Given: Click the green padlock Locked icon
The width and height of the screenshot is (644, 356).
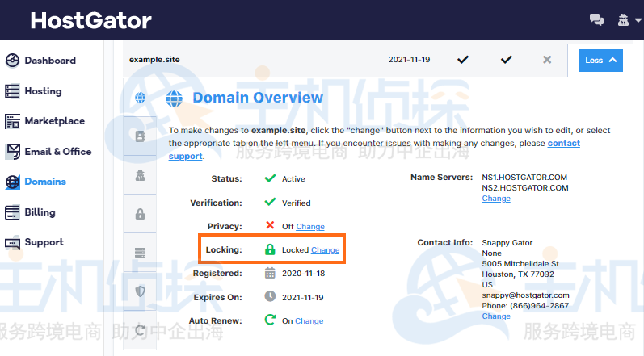Looking at the screenshot, I should coord(270,250).
